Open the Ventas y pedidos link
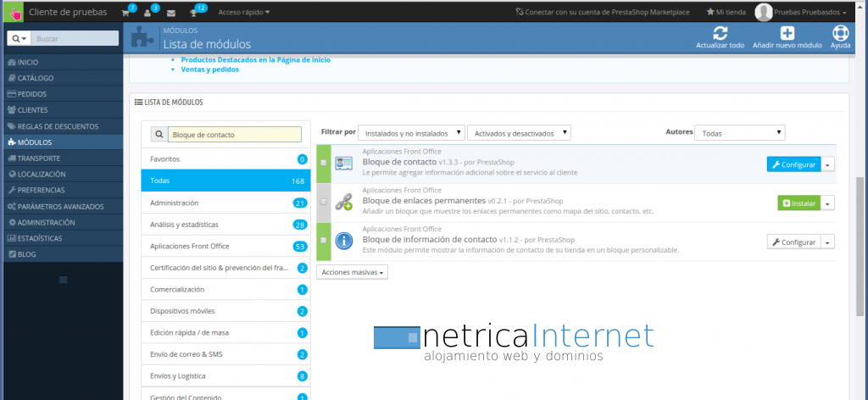Viewport: 868px width, 400px height. click(210, 69)
